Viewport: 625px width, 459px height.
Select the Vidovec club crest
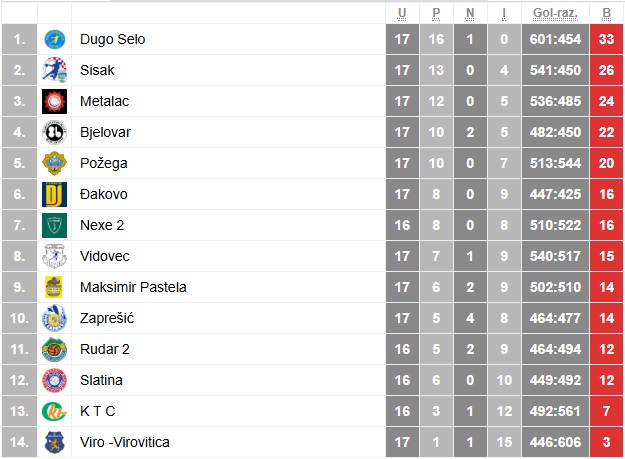click(54, 256)
